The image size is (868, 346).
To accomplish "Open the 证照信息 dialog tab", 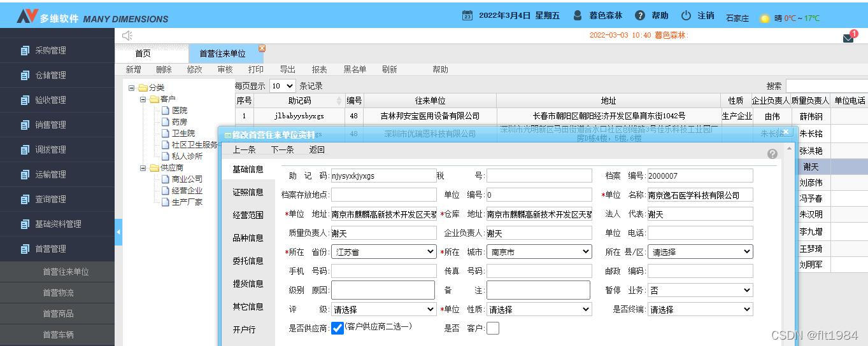I will (x=248, y=192).
